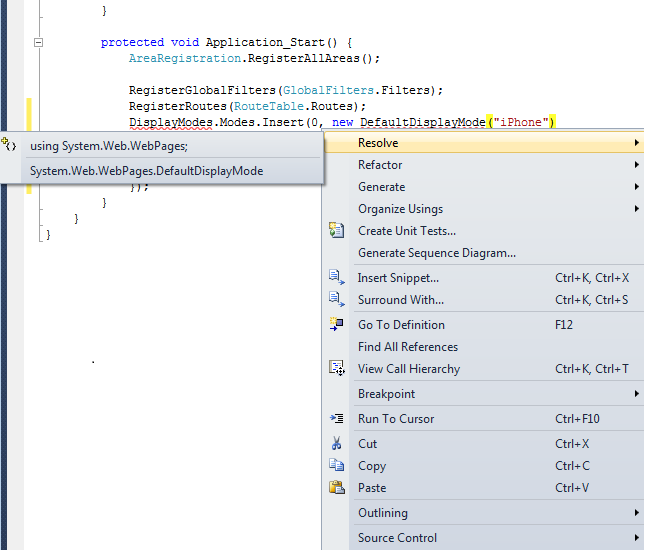
Task: Choose View Call Hierarchy entry
Action: point(484,369)
